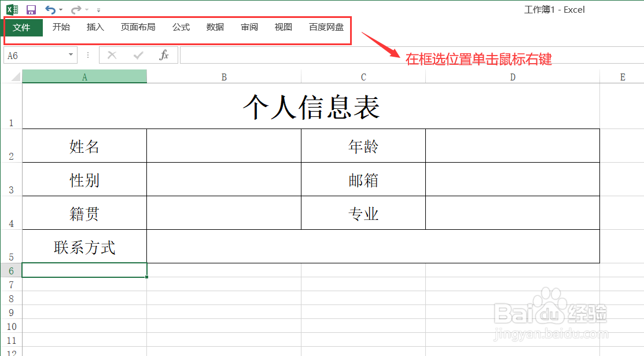Click the empty cell right of 年龄

coord(513,145)
